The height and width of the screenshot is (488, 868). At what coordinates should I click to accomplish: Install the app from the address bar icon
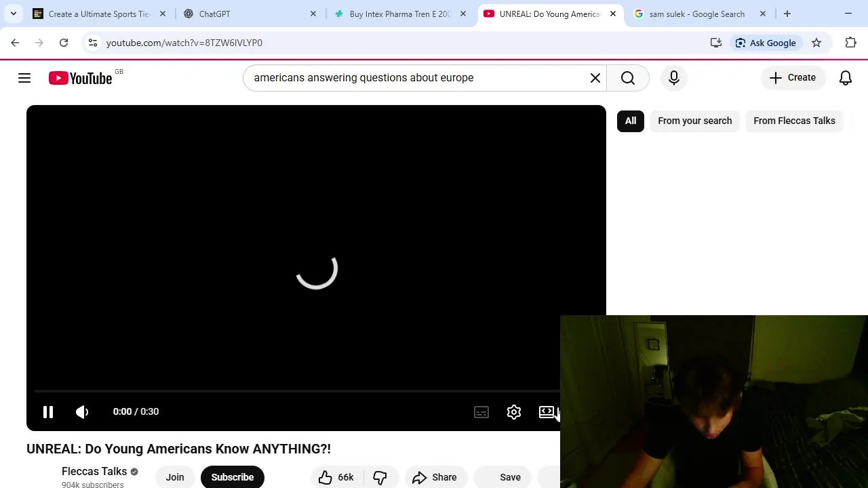(x=716, y=43)
